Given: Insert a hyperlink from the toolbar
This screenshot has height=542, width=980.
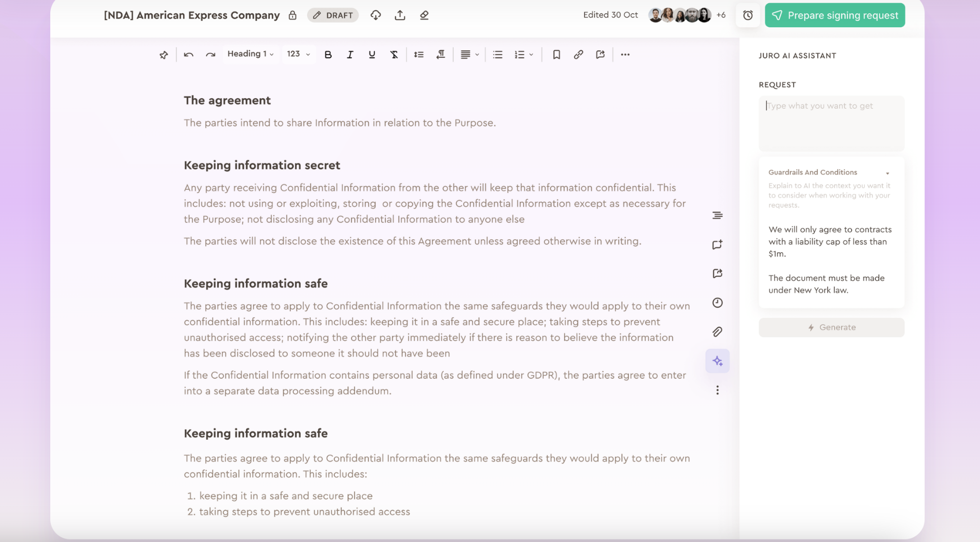Looking at the screenshot, I should tap(578, 54).
